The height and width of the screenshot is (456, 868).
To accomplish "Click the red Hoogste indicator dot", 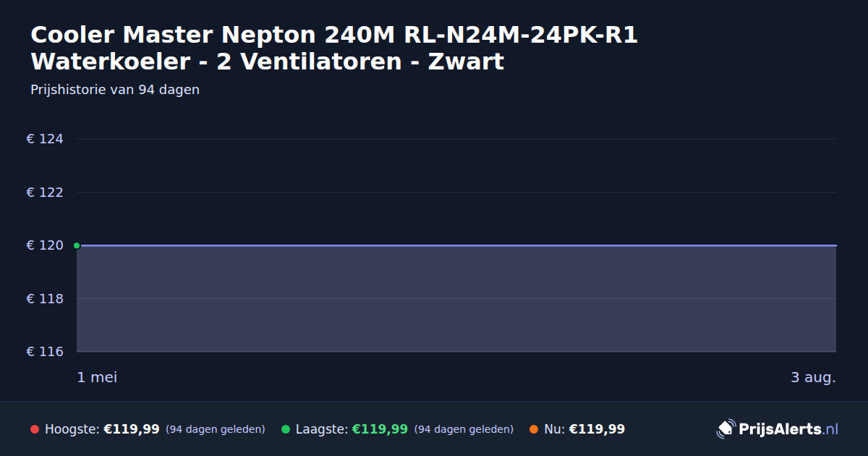I will (x=35, y=429).
